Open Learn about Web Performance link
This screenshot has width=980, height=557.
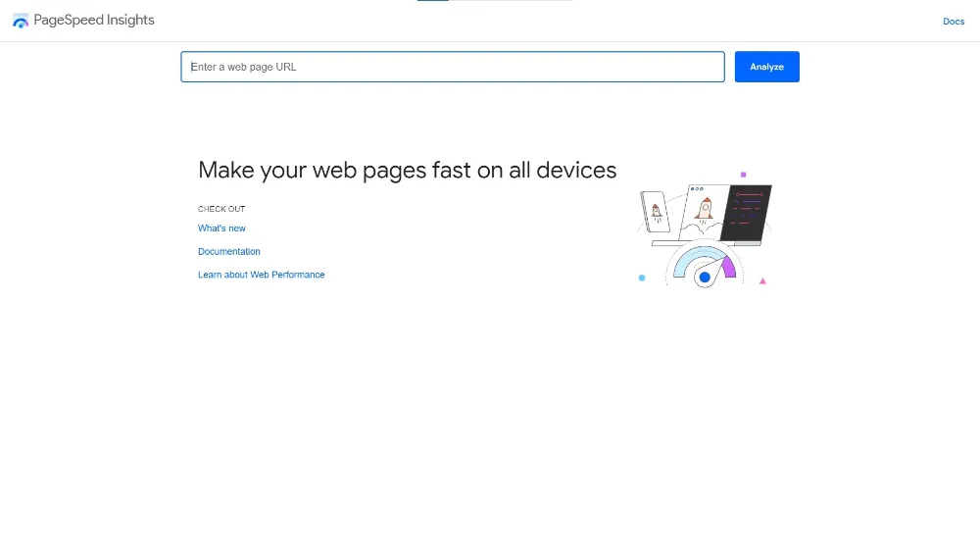point(262,275)
